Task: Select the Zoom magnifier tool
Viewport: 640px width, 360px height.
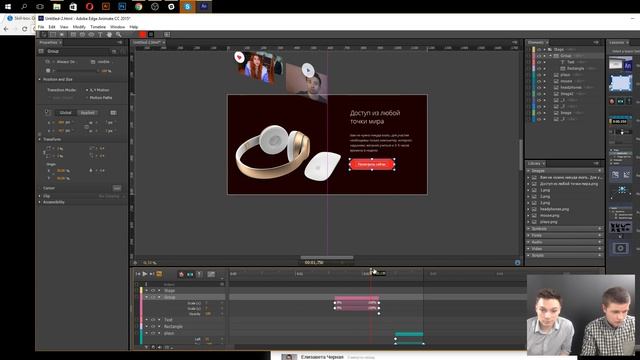Action: pyautogui.click(x=118, y=35)
